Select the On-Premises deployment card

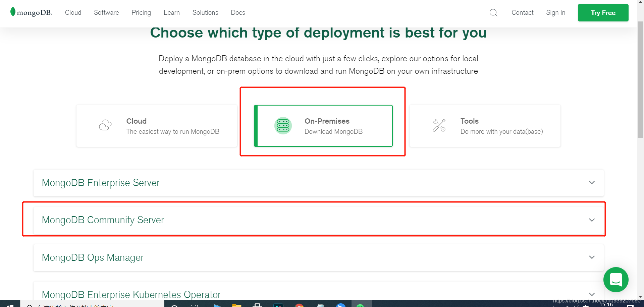(323, 126)
